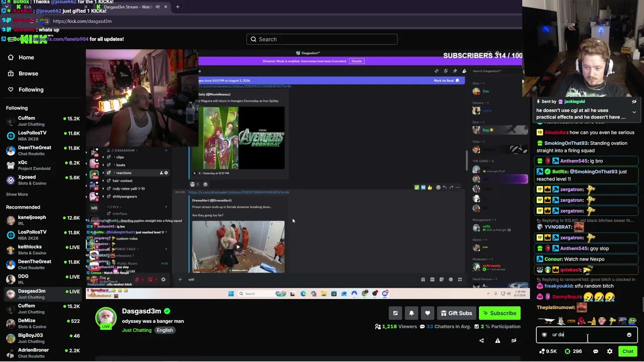This screenshot has height=362, width=644.
Task: Expand the pinned message from jackiegold
Action: (634, 112)
